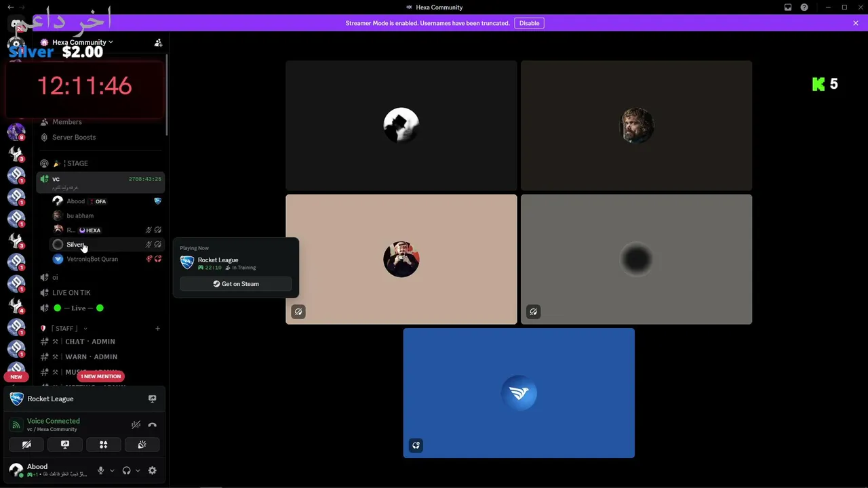The width and height of the screenshot is (868, 488).
Task: Disconnect from voice with the hang-up icon
Action: click(152, 425)
